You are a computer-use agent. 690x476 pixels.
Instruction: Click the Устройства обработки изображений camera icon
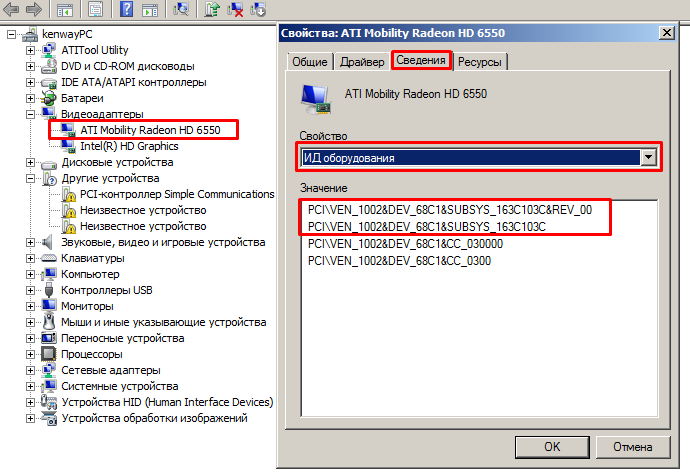click(49, 418)
